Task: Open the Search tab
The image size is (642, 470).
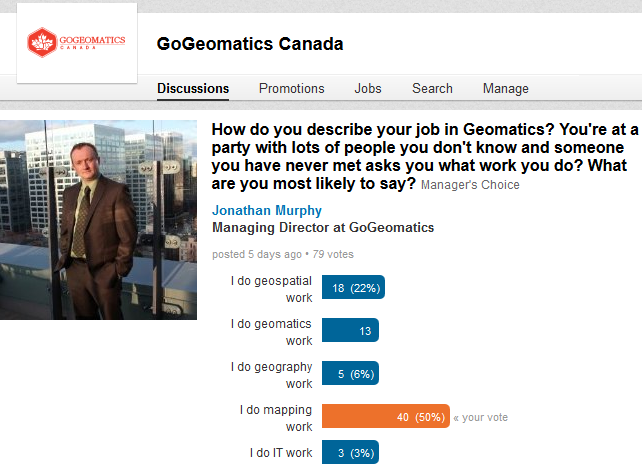Action: click(432, 88)
